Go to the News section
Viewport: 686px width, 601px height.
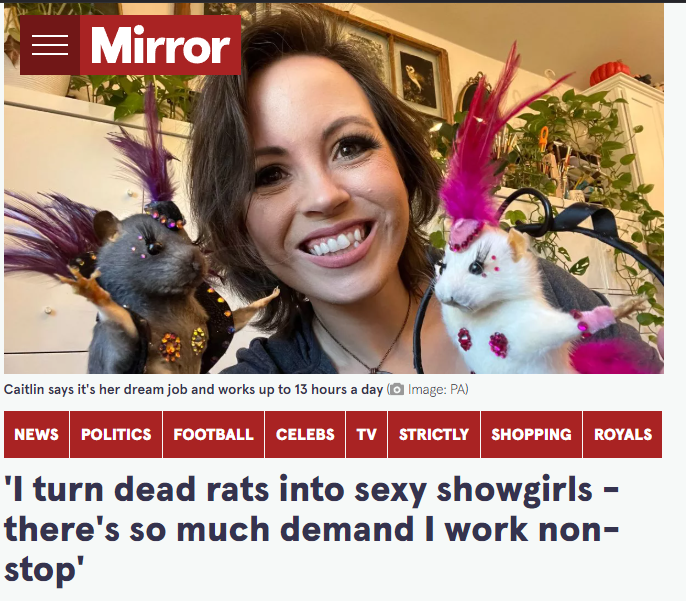pyautogui.click(x=36, y=434)
